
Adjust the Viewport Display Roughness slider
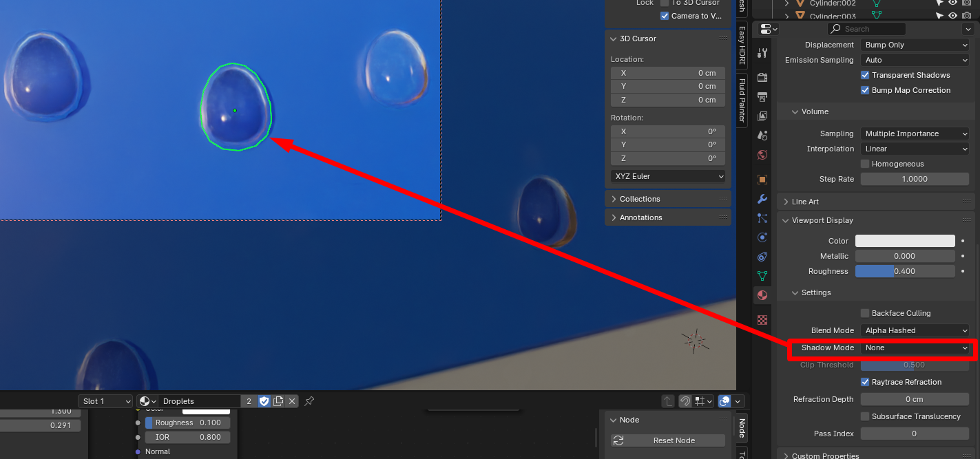click(x=905, y=271)
